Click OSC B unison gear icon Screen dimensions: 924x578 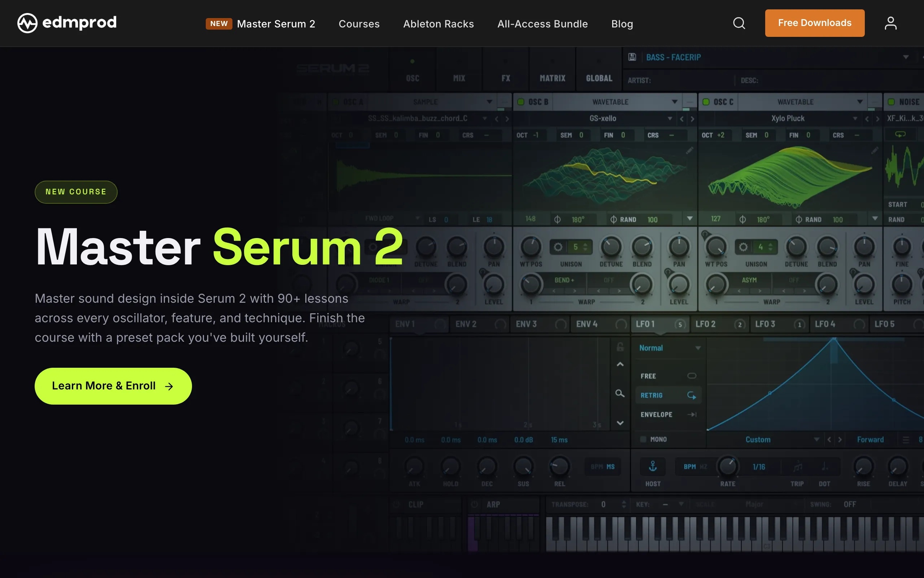click(558, 247)
